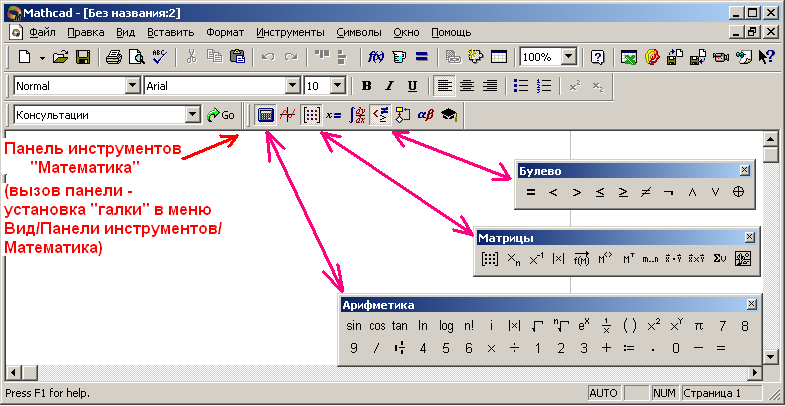Viewport: 785px width, 406px height.
Task: Open the Вид menu
Action: 126,33
